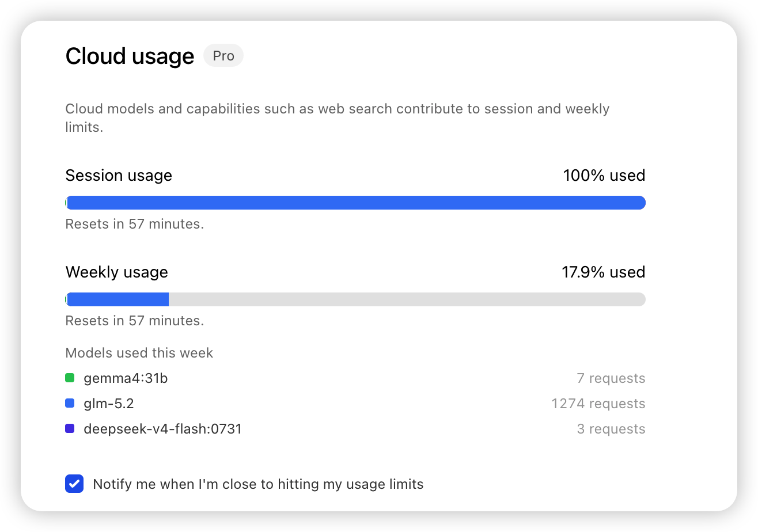Click the white checkmark in the notification box

coord(74,484)
